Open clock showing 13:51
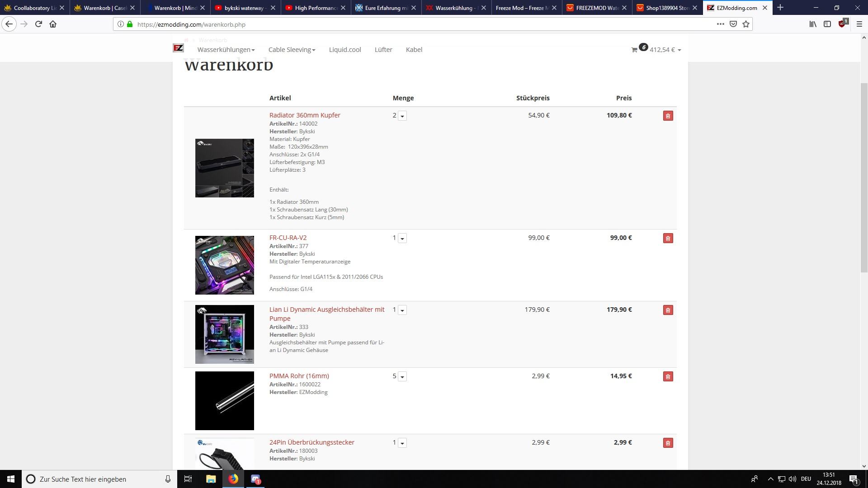 pyautogui.click(x=829, y=479)
